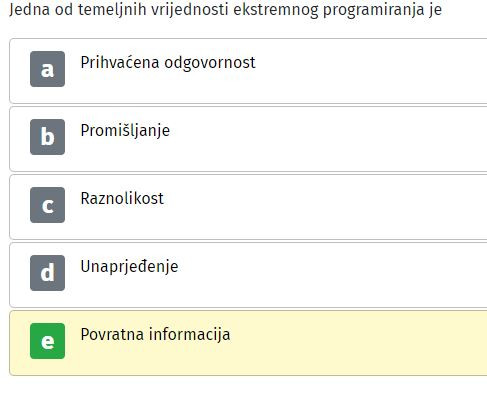
Task: Click the gray letter 'c' badge
Action: coord(47,205)
